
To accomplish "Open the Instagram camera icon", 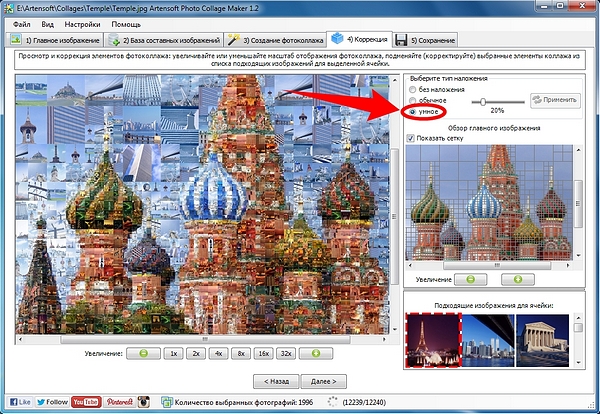I will 143,402.
